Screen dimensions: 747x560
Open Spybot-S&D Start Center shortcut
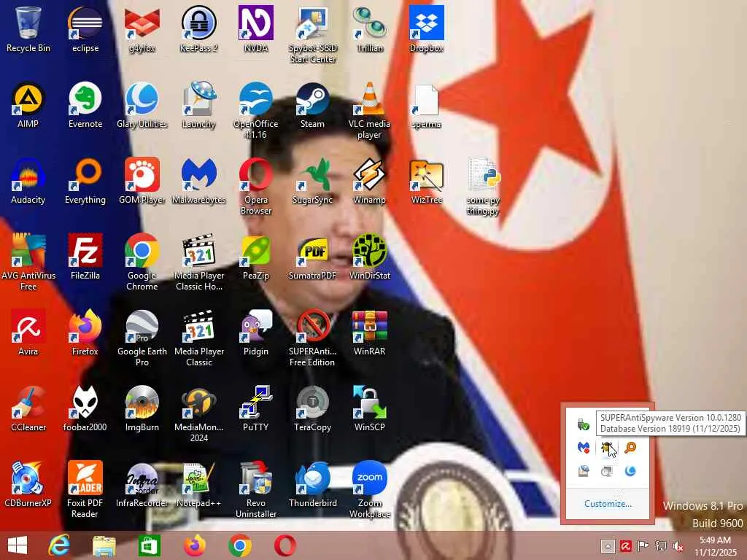point(312,34)
